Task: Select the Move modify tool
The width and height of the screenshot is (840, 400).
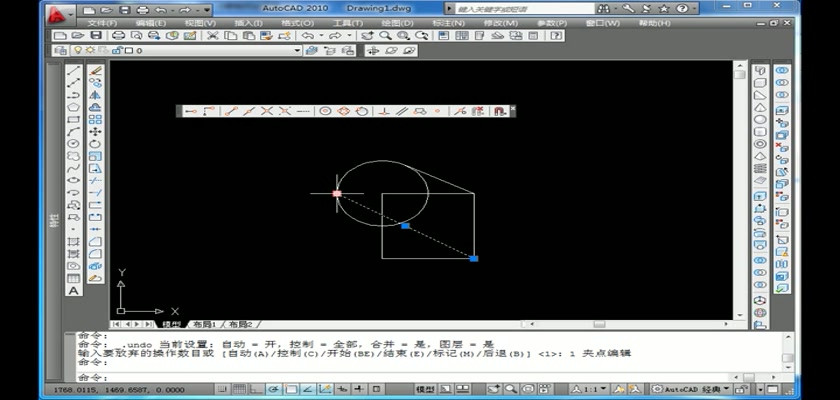Action: 95,131
